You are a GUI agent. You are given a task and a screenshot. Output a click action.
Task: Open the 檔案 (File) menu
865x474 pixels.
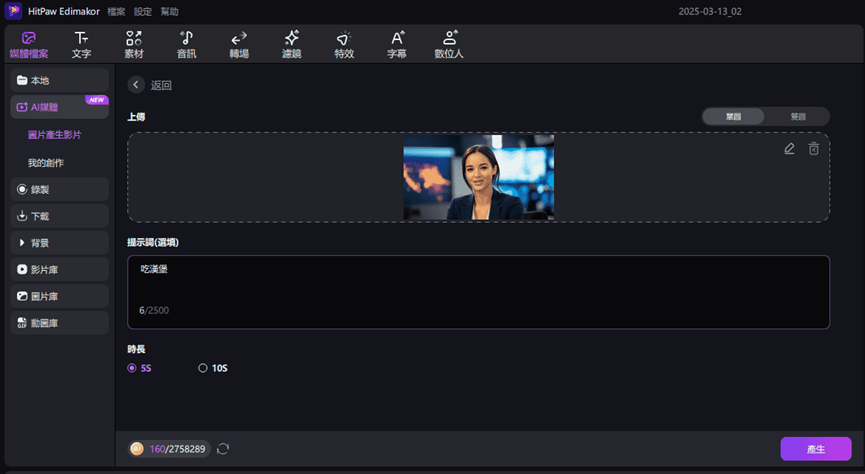pos(116,11)
